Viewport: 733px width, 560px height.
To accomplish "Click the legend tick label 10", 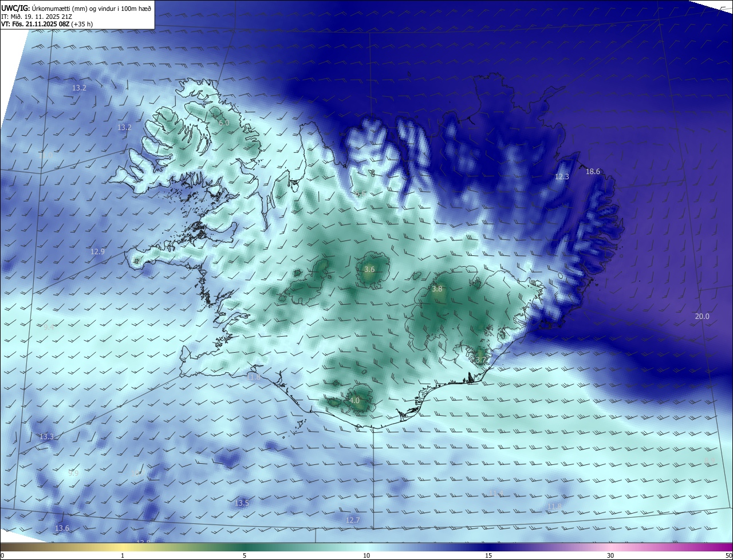I will point(366,555).
